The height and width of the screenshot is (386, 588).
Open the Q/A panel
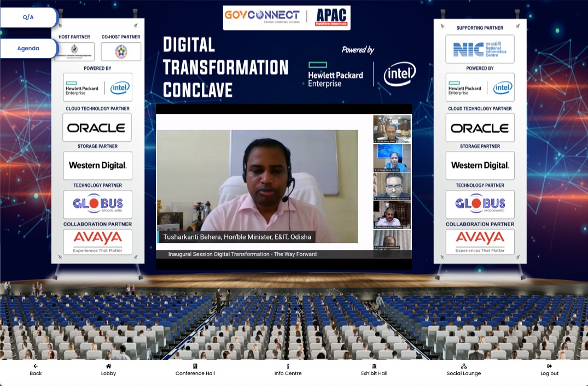coord(28,17)
